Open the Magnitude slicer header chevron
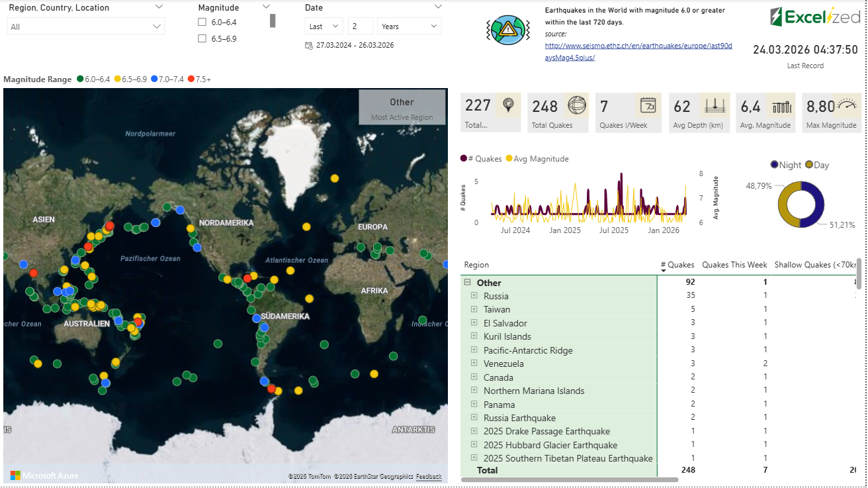 coord(266,7)
